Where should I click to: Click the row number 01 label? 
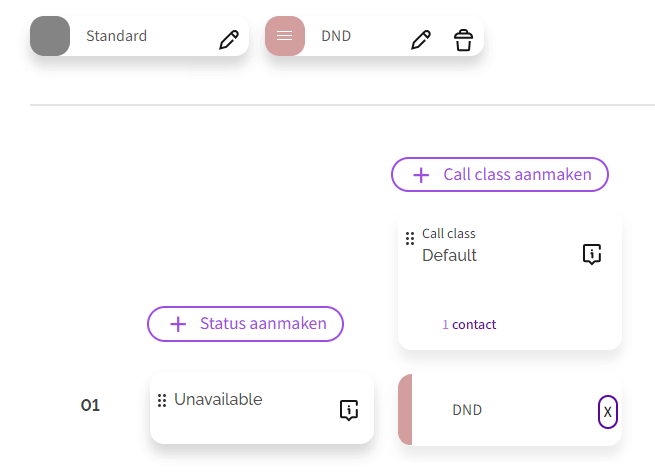[91, 406]
